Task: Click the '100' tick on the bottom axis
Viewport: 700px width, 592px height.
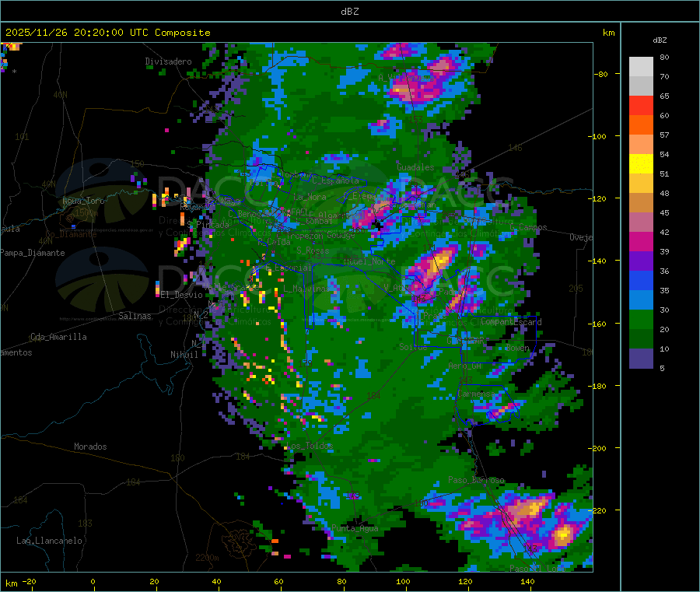Action: [x=403, y=581]
